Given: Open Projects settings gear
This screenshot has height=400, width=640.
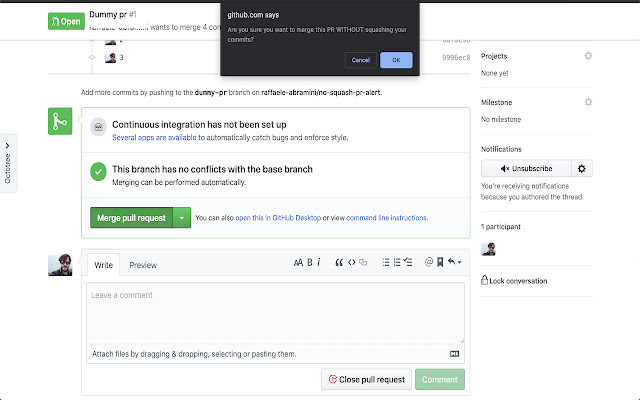Looking at the screenshot, I should tap(588, 56).
